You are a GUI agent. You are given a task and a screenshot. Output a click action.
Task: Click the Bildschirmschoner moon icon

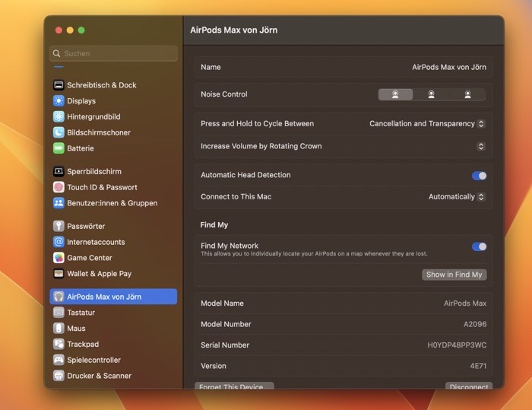pos(59,132)
